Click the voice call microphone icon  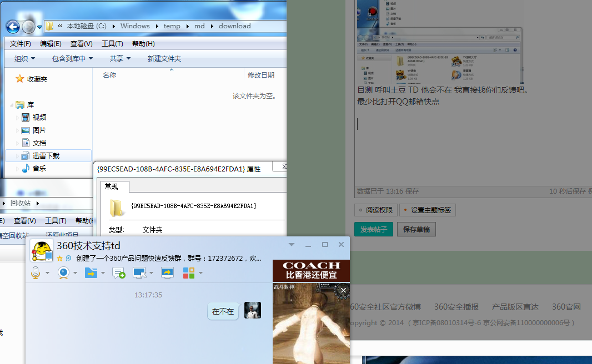(x=36, y=272)
